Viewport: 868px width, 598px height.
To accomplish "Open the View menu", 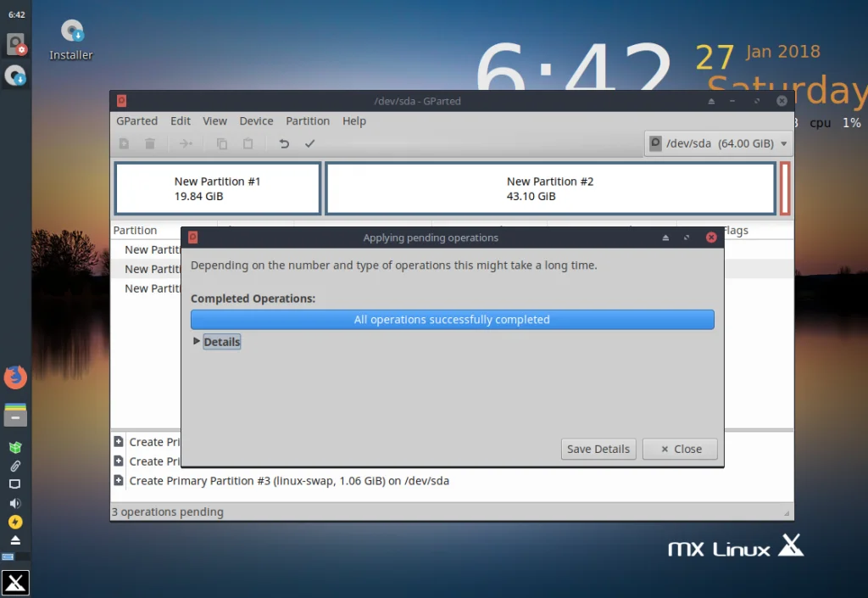I will pos(214,120).
